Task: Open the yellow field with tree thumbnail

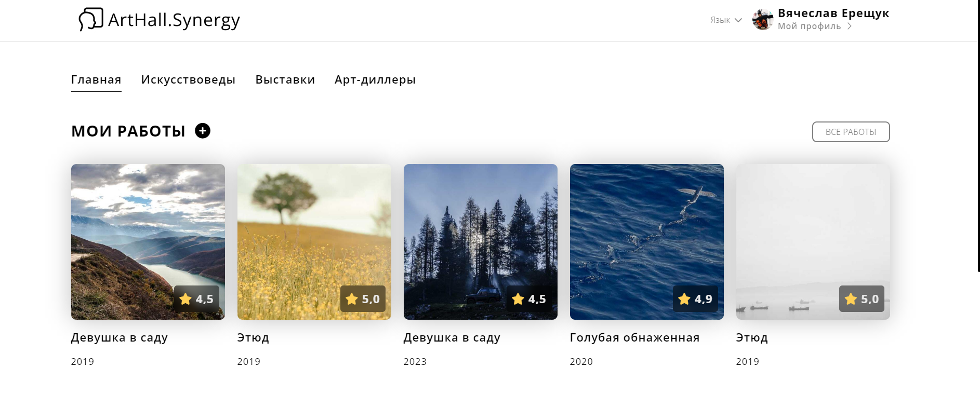Action: coord(314,242)
